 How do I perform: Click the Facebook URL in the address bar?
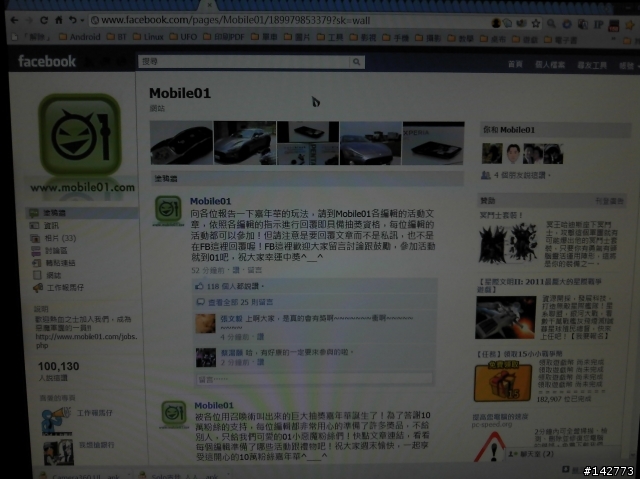pos(236,20)
